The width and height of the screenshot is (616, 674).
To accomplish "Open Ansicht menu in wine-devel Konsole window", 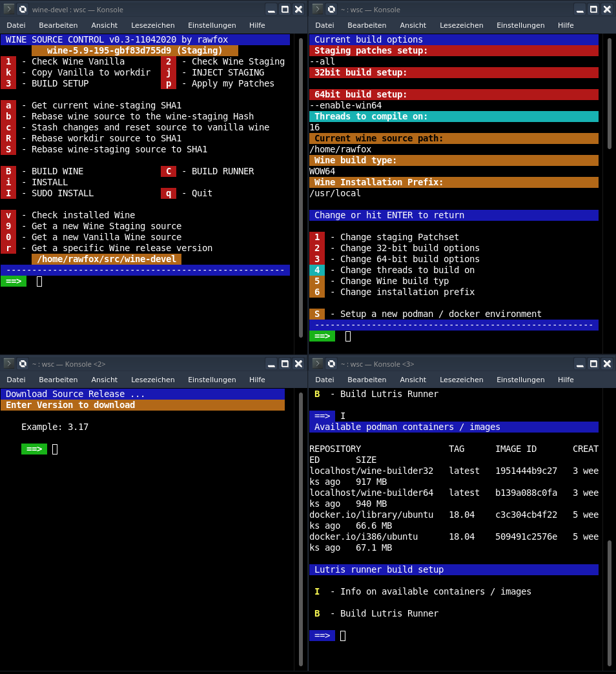I will tap(104, 25).
